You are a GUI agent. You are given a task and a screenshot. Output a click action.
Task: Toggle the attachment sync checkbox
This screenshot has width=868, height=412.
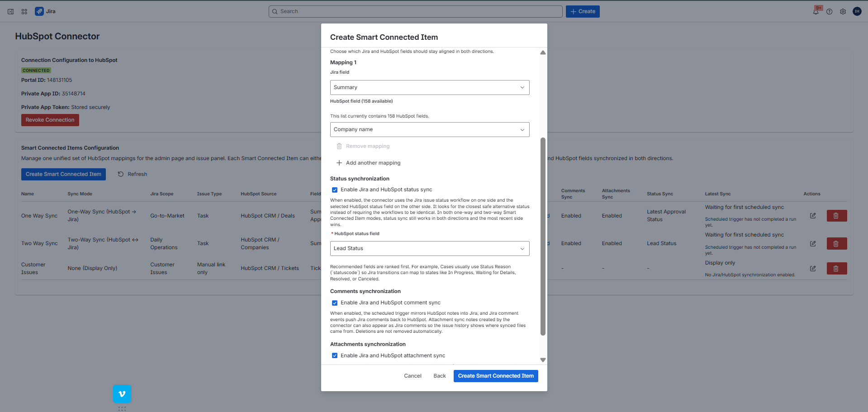coord(335,355)
